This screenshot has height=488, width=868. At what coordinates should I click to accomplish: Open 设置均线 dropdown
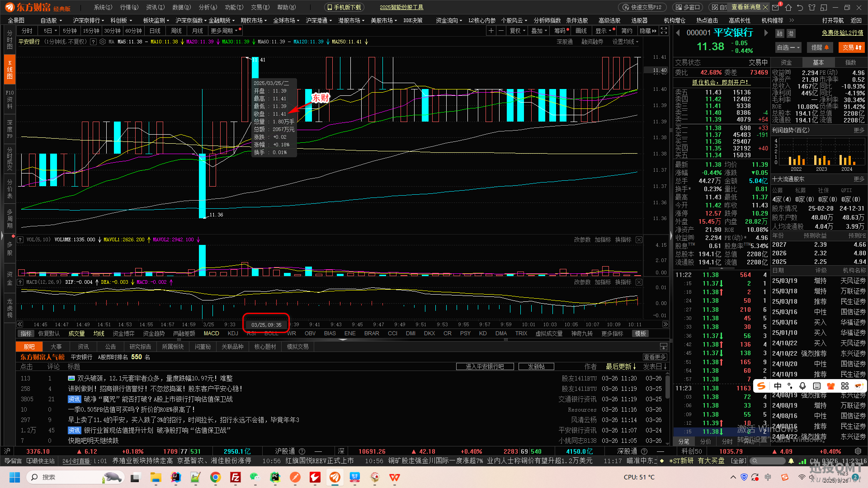(x=625, y=42)
